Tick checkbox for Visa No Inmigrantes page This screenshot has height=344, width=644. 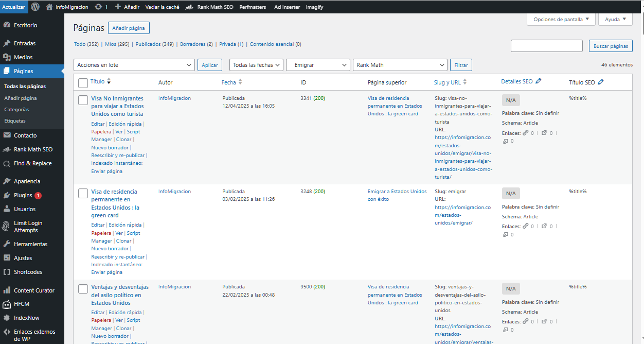tap(83, 100)
